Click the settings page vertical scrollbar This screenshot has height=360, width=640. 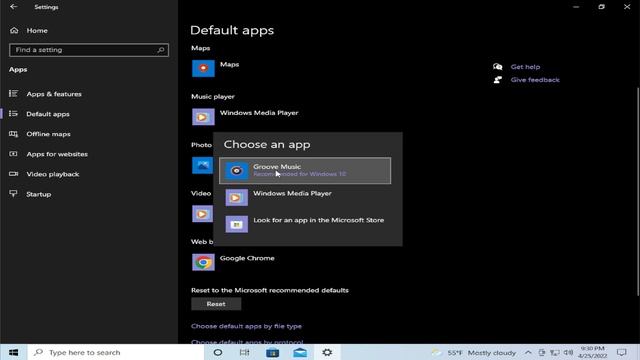tap(638, 192)
